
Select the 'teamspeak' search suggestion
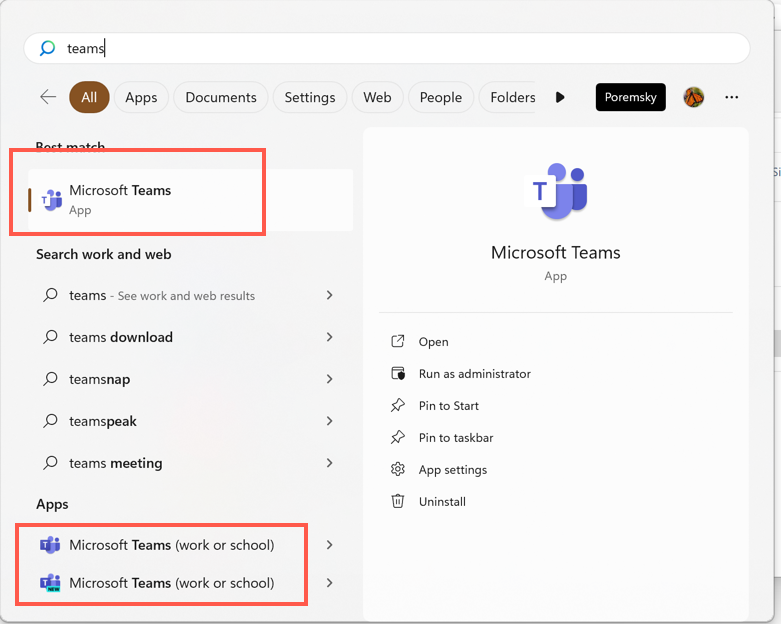pyautogui.click(x=190, y=421)
